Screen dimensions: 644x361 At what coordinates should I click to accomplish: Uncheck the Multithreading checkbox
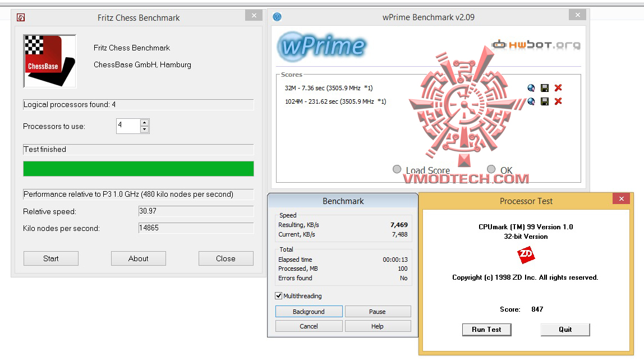278,296
